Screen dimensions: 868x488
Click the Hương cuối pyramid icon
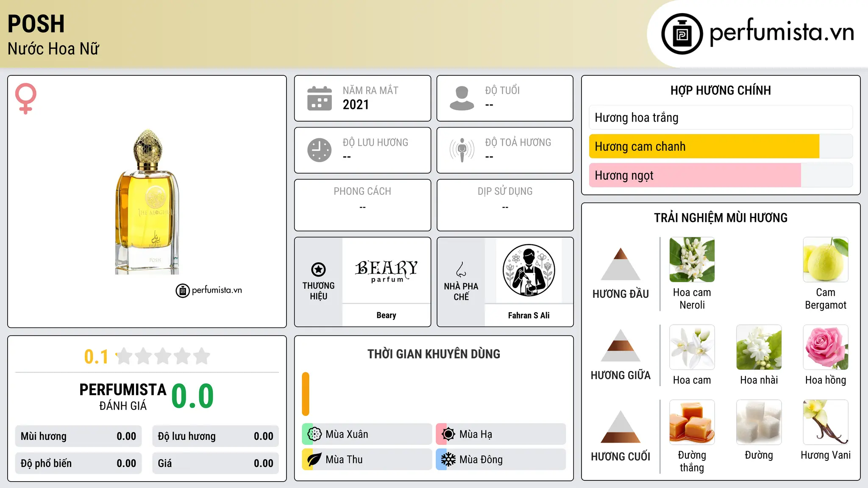tap(620, 427)
